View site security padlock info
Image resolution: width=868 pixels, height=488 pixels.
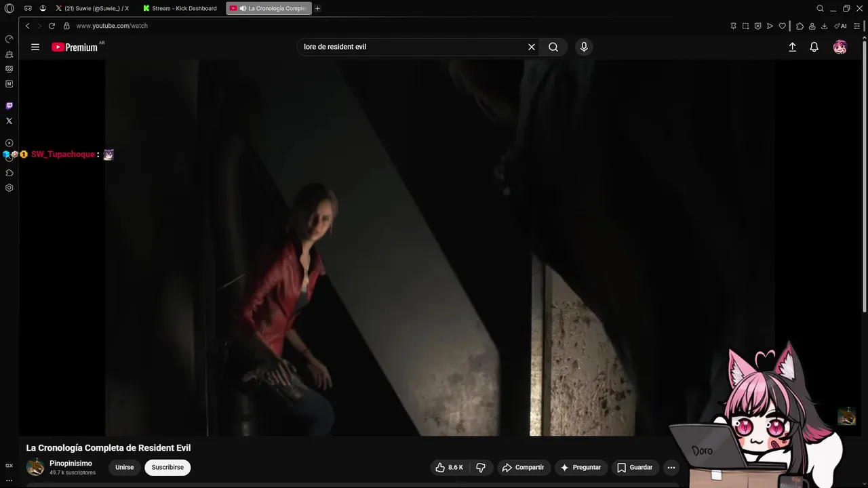click(x=66, y=26)
